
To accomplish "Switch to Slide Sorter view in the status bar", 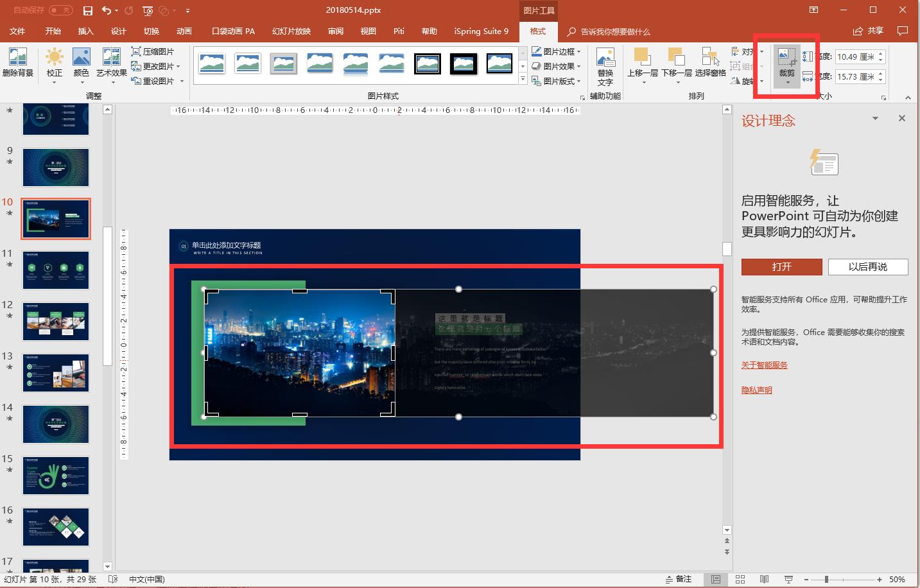I will point(740,579).
